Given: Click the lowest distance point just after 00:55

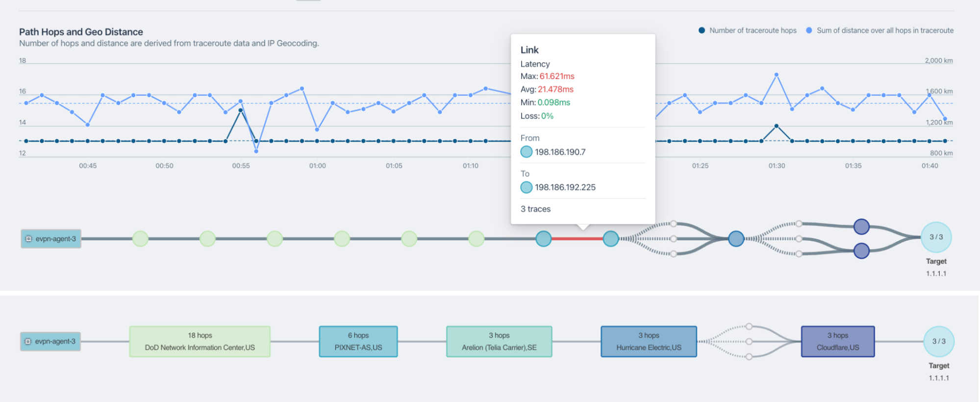Looking at the screenshot, I should pos(256,151).
